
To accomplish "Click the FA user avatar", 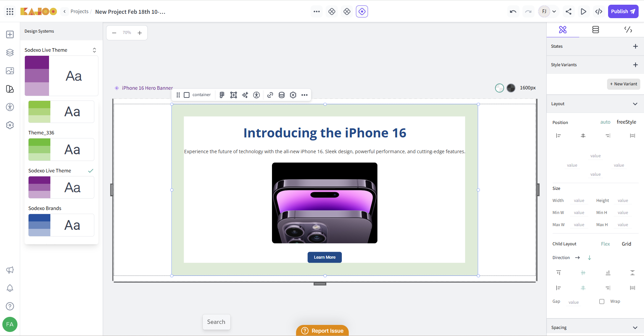I will pos(10,324).
